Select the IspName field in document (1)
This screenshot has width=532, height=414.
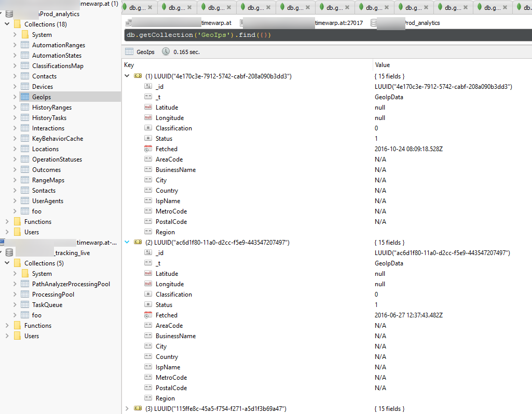point(168,201)
